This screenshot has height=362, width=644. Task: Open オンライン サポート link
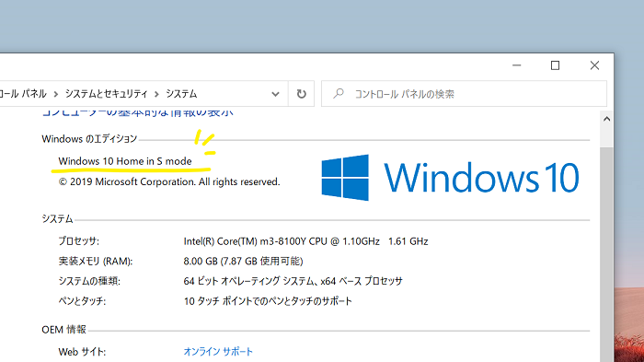pyautogui.click(x=218, y=352)
